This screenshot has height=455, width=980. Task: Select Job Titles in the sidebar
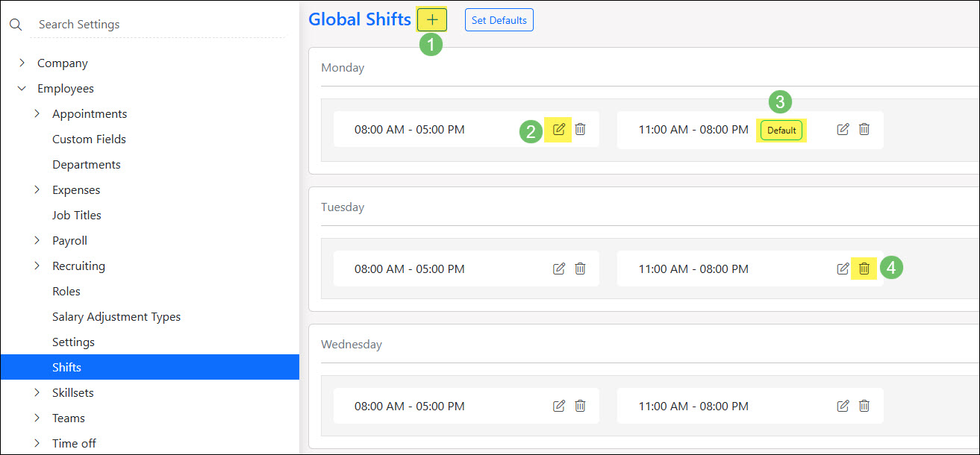pyautogui.click(x=76, y=216)
